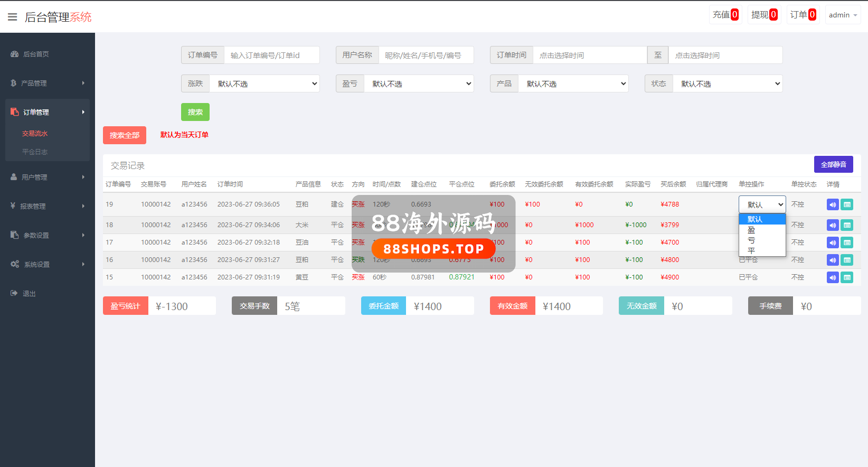Click speaker icon on order 15 row
The image size is (868, 467).
coord(833,278)
